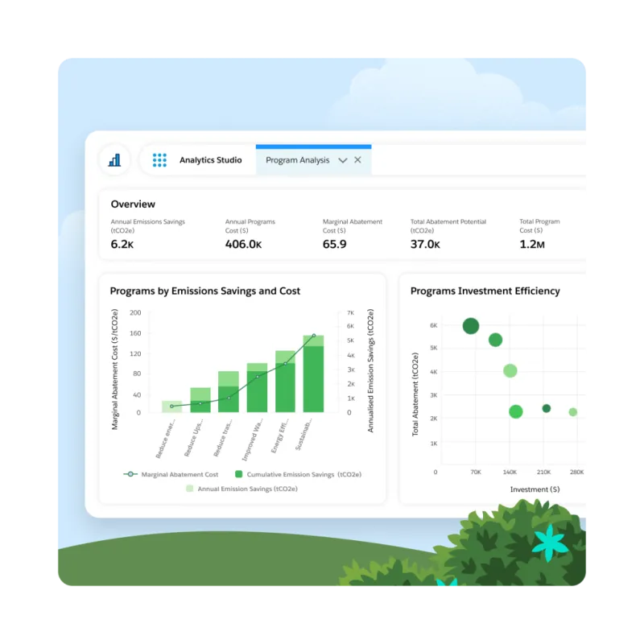Click the small dark bubble near 210K investment

(547, 408)
